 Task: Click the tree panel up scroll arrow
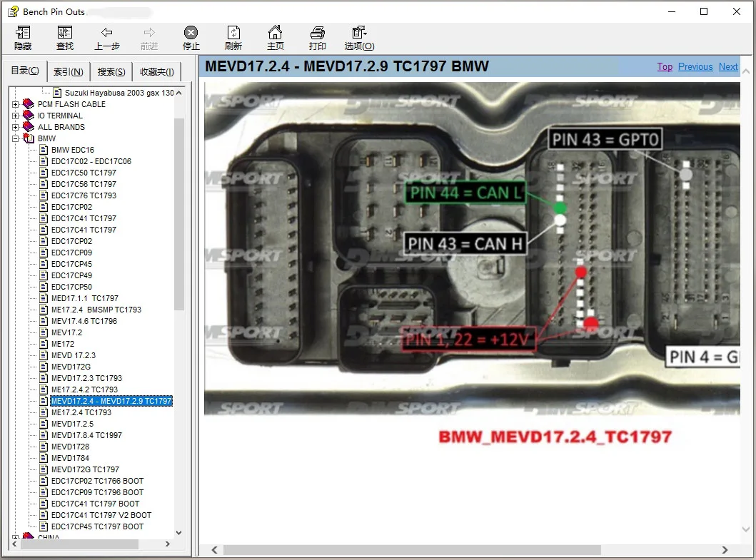(179, 93)
